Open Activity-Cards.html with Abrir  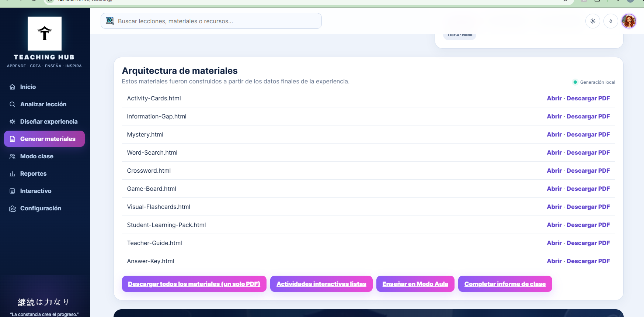click(554, 98)
